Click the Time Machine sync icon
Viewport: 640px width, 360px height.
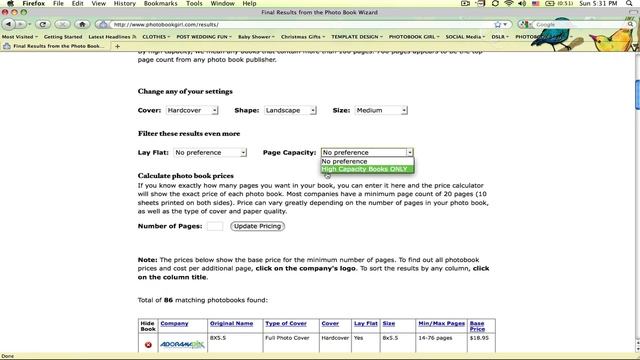pos(495,3)
